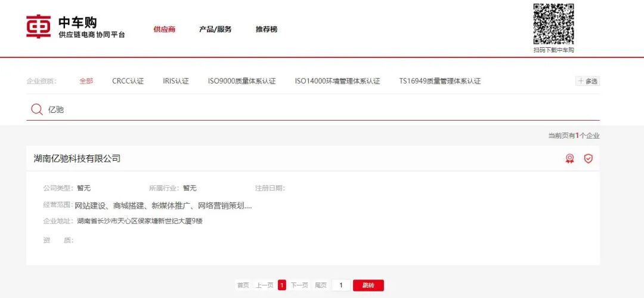644x298 pixels.
Task: Select page number 1 in pagination
Action: click(281, 285)
